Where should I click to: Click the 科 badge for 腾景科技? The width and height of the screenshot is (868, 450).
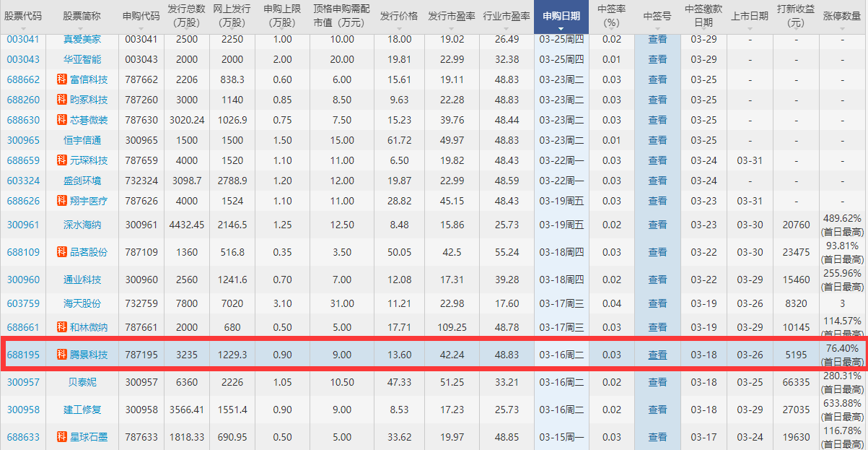pos(63,355)
